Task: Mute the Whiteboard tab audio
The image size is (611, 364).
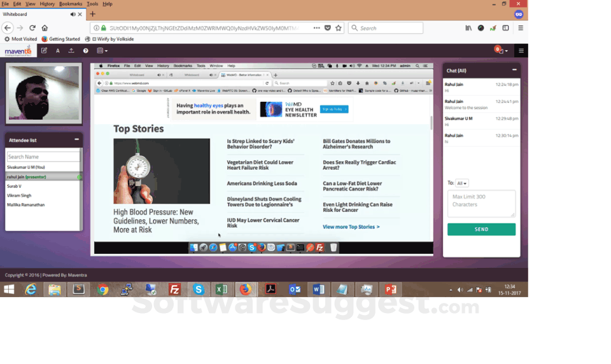Action: 73,14
